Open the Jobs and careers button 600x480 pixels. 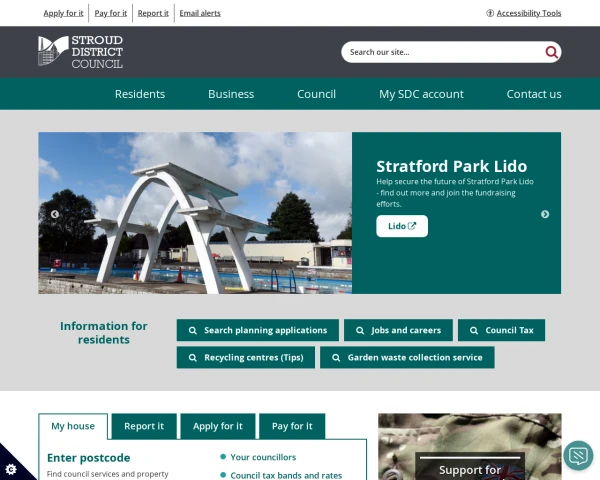click(x=398, y=330)
